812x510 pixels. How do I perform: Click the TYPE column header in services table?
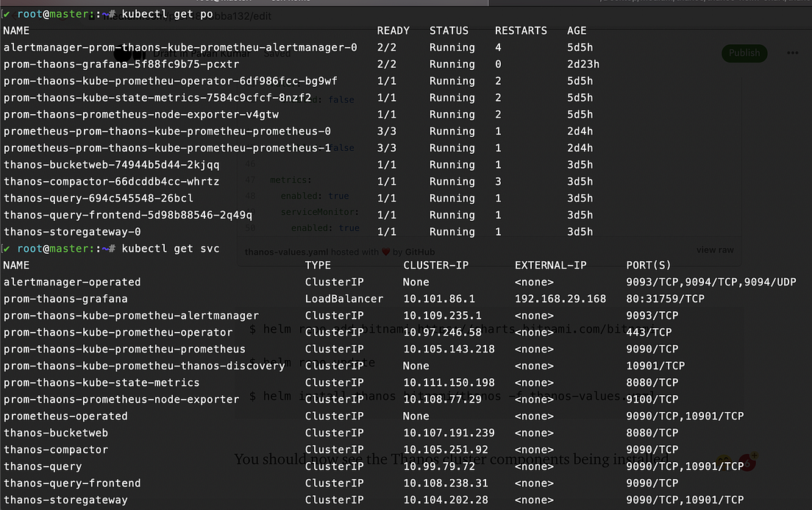pyautogui.click(x=318, y=266)
